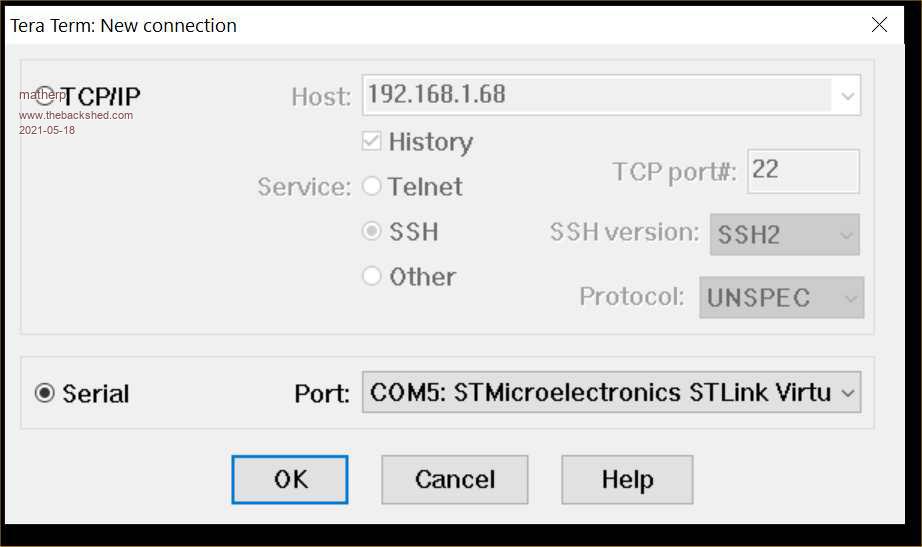Click the TCP port number field
The image size is (922, 547).
click(802, 171)
